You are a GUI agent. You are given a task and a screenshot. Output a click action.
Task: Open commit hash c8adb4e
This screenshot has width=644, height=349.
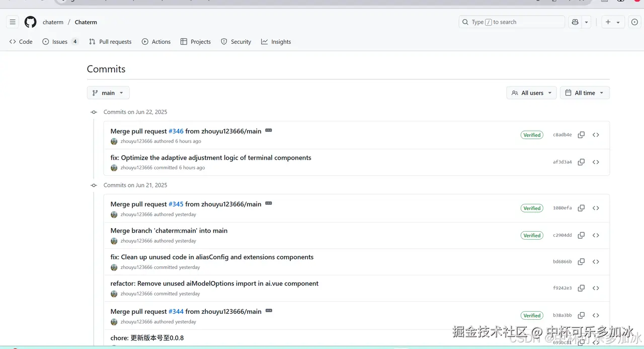[x=562, y=135]
